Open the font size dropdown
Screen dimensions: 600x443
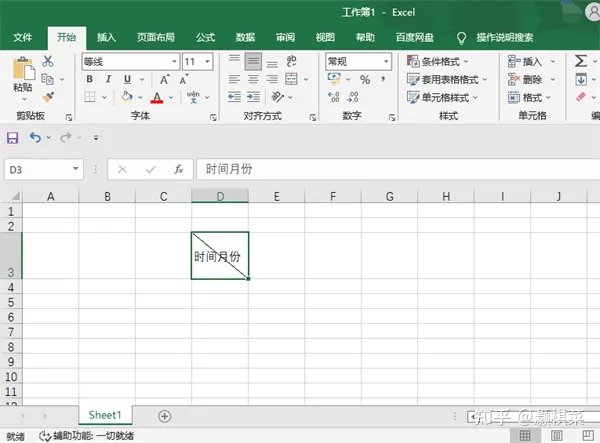[208, 61]
